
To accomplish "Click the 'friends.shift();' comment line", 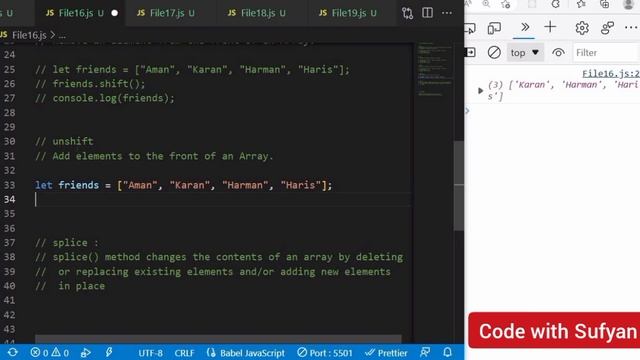I will (90, 84).
